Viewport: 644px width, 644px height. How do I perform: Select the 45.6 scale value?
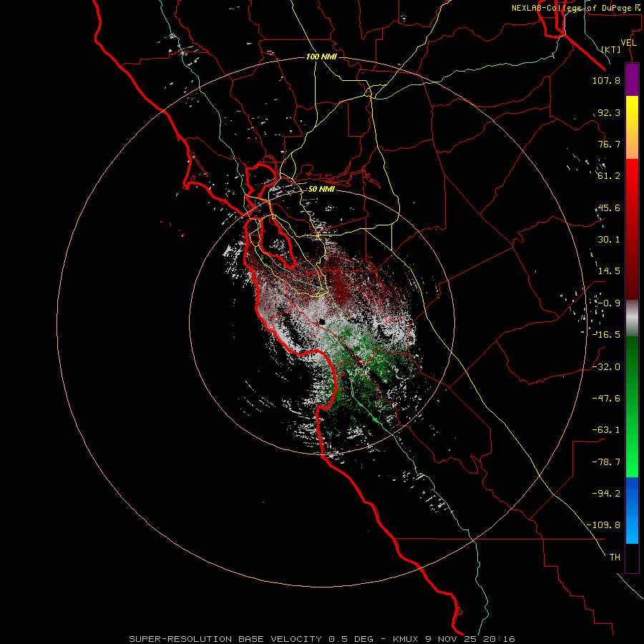pos(609,208)
